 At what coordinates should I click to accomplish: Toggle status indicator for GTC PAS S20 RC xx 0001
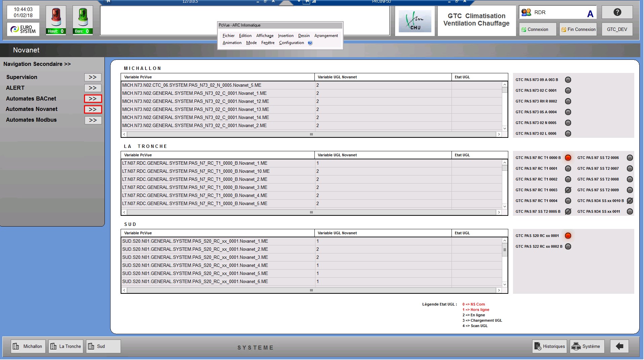[568, 236]
